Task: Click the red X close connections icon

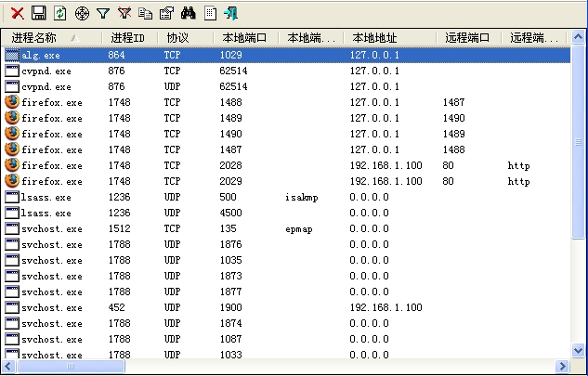Action: coord(18,14)
